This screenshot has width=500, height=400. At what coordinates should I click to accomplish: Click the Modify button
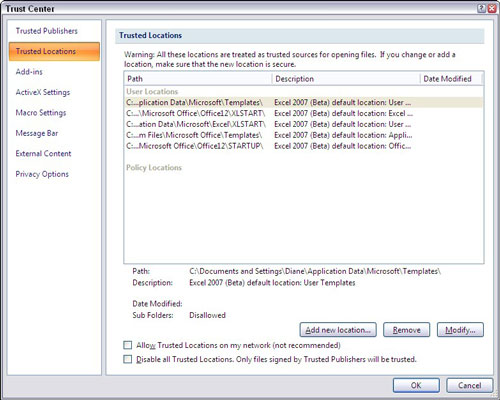tap(460, 330)
